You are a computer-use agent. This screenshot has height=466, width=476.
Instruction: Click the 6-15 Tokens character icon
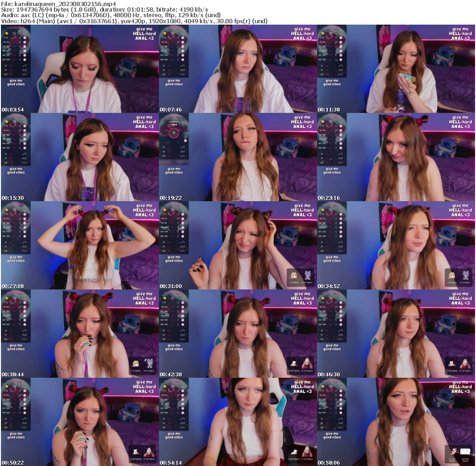(307, 276)
